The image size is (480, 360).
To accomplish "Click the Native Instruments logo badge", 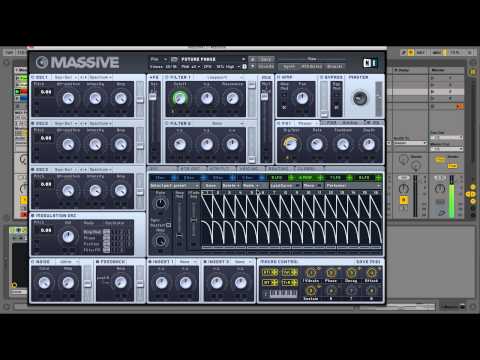I will point(370,63).
